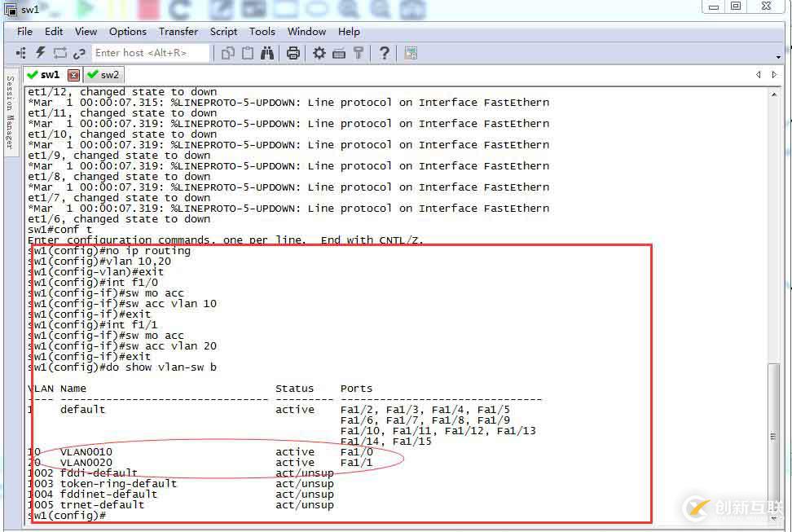
Task: Expand the toolbar overflow options arrow
Action: [778, 57]
